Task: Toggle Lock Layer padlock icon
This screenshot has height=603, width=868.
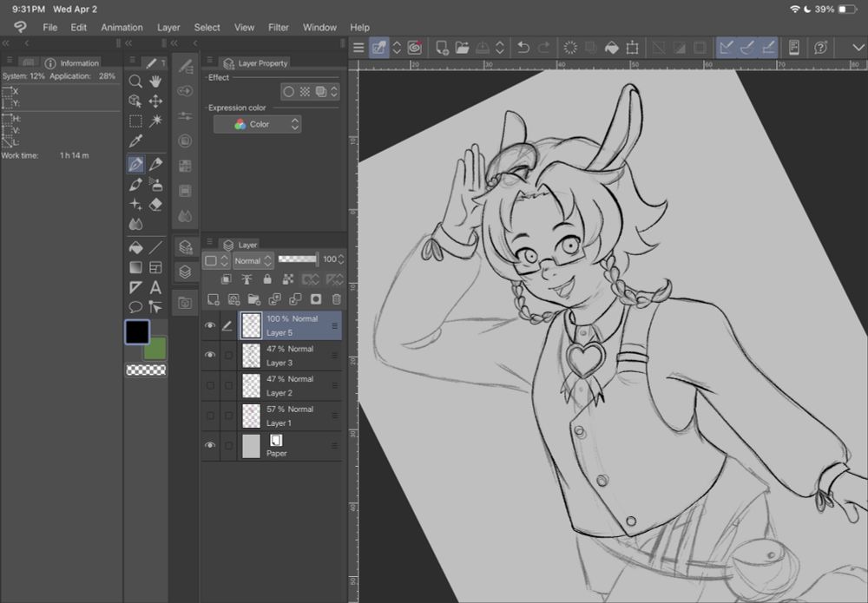Action: click(267, 279)
